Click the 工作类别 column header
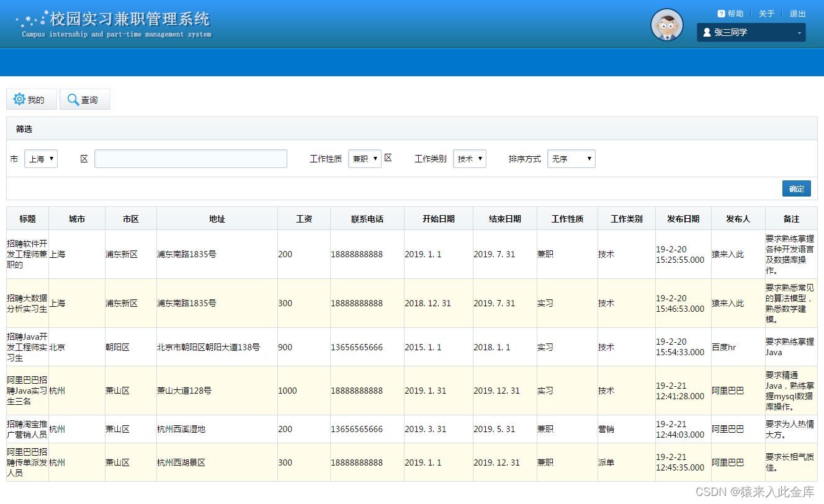This screenshot has width=824, height=504. coord(627,219)
